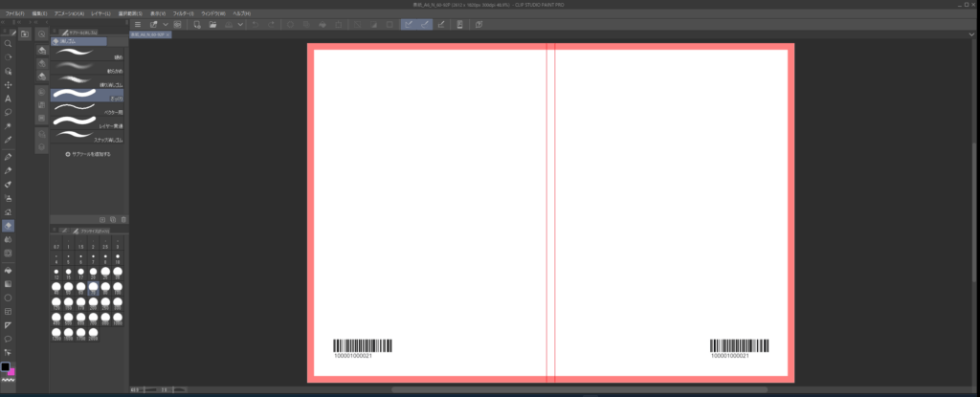
Task: Open the ヘルプ(H) menu
Action: tap(241, 13)
